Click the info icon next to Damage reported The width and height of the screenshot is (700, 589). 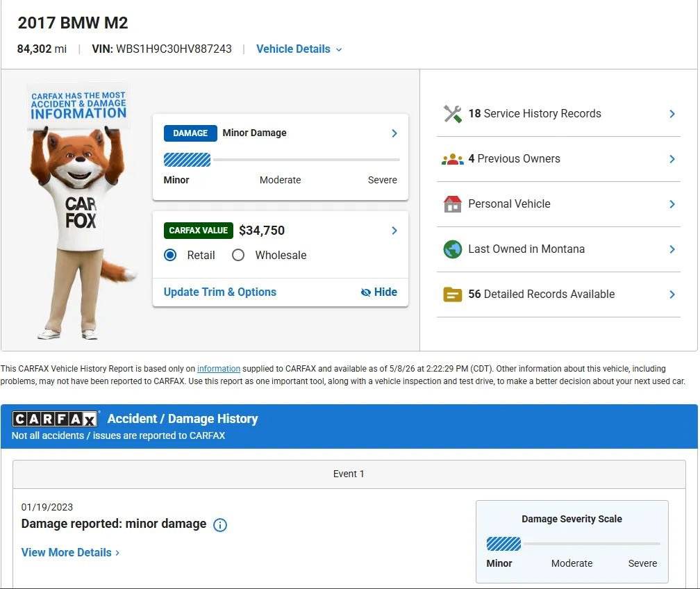pyautogui.click(x=220, y=524)
